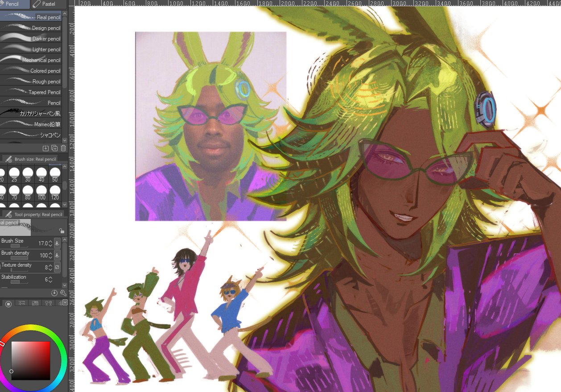Open the color wheel tab icon

pos(8,303)
